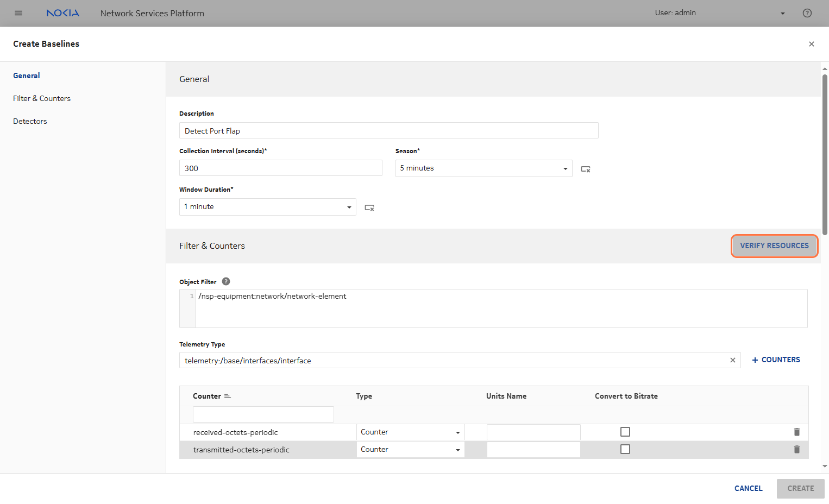The width and height of the screenshot is (829, 504).
Task: Click the Collection Interval input field
Action: (280, 168)
